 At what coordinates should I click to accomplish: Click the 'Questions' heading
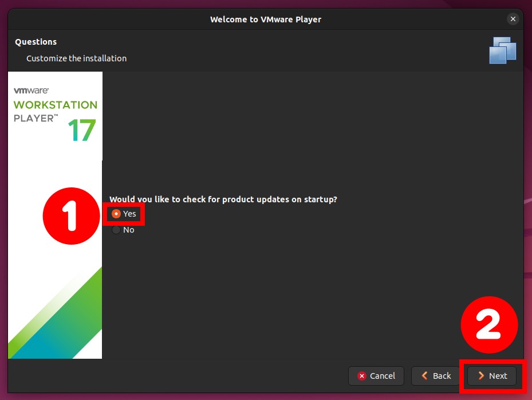36,42
